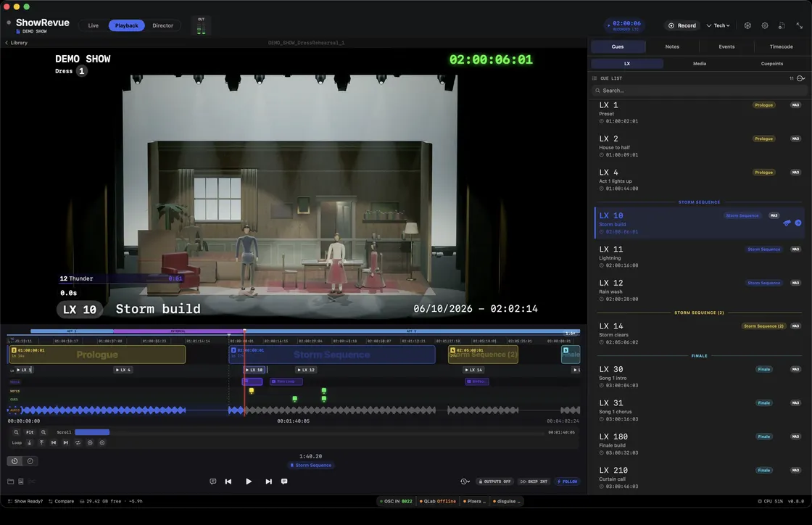812x525 pixels.
Task: Select elapsed timer display mode
Action: pyautogui.click(x=14, y=461)
